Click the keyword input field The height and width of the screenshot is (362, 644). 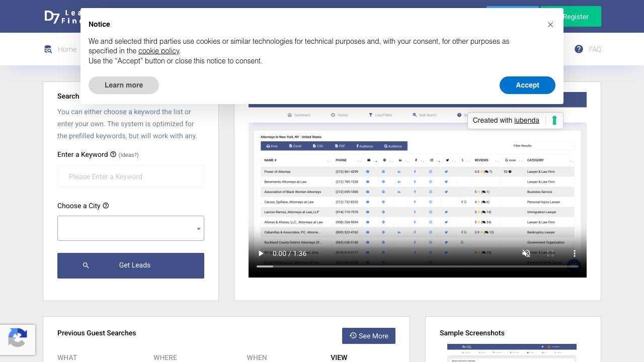[131, 176]
